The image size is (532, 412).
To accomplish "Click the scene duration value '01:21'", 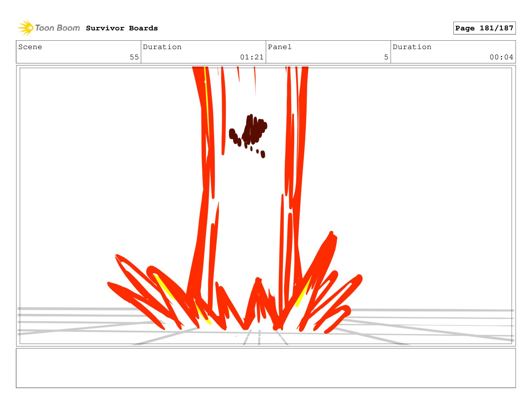I will point(252,57).
